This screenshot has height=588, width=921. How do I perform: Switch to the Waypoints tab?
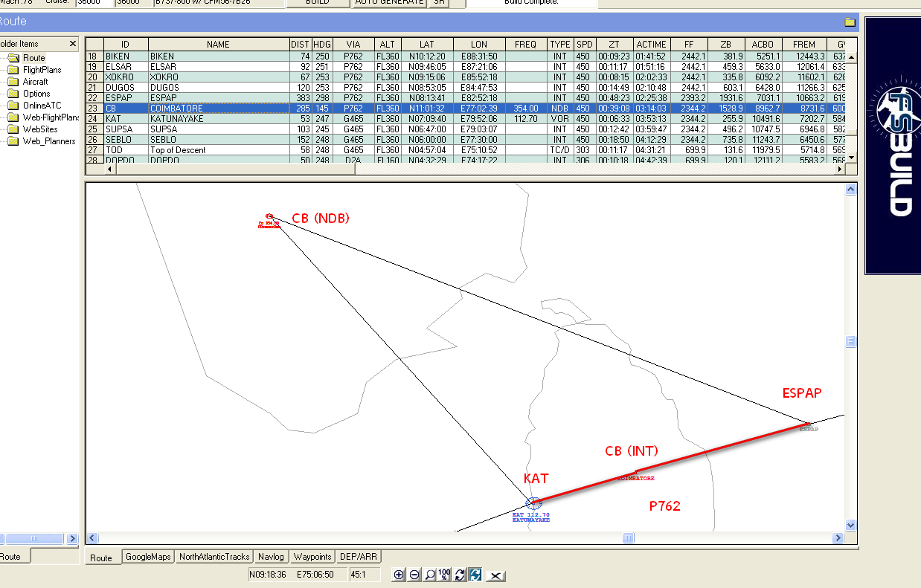point(312,557)
